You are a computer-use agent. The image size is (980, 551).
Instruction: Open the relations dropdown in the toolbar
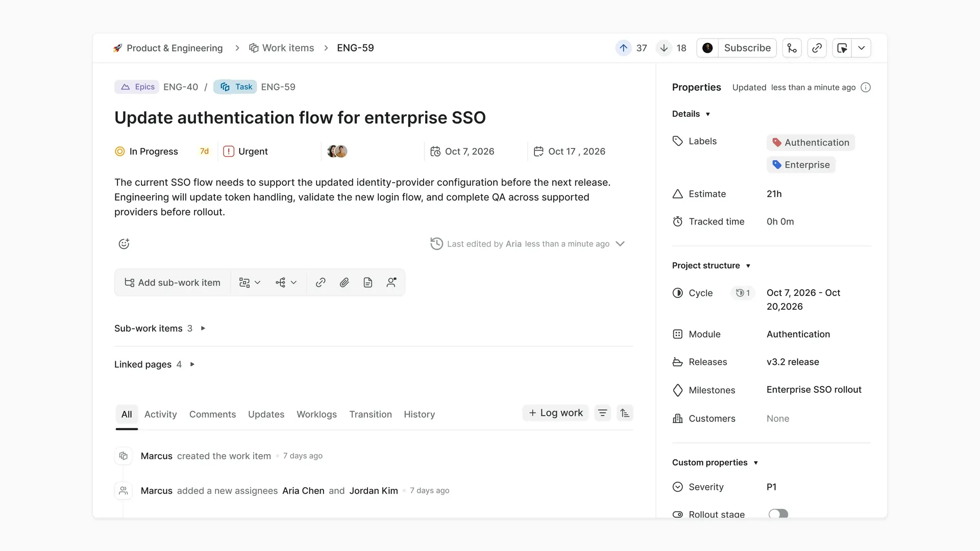pyautogui.click(x=286, y=283)
